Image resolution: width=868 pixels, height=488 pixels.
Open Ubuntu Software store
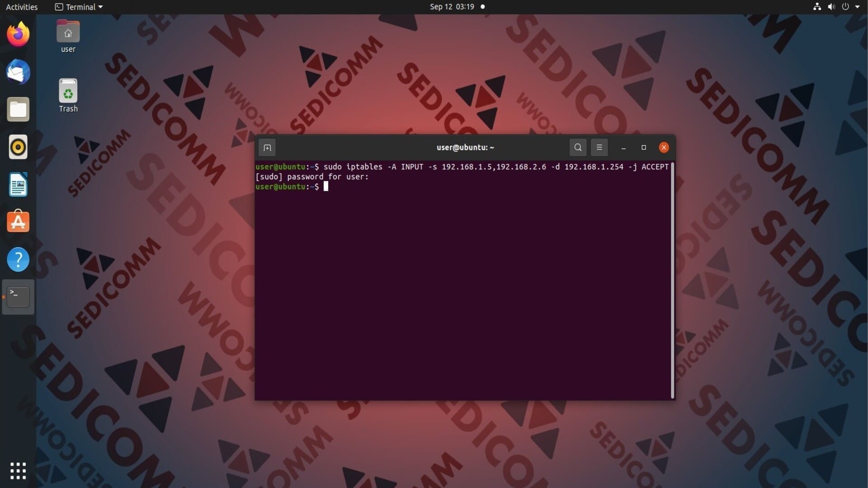pyautogui.click(x=18, y=221)
